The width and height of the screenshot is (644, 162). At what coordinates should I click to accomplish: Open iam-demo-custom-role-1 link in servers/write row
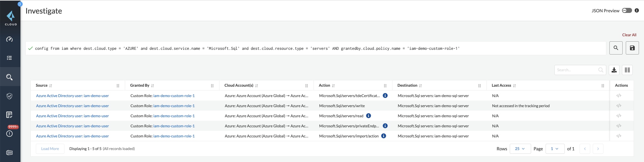[174, 106]
